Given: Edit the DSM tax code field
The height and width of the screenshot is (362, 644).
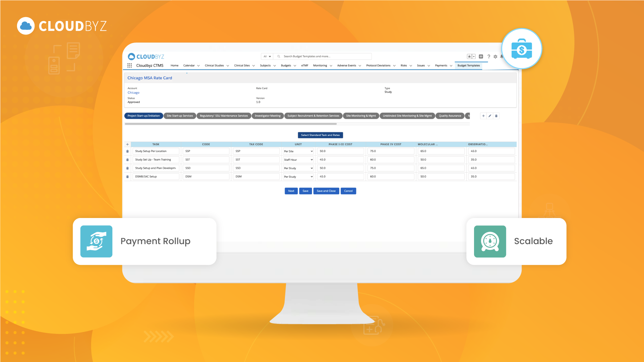Looking at the screenshot, I should pos(256,176).
